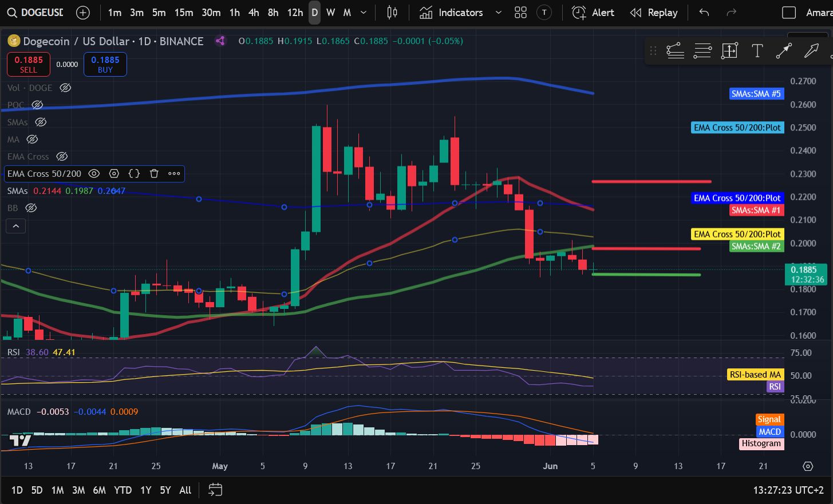Show the hidden SMAs indicator
833x504 pixels.
[41, 122]
